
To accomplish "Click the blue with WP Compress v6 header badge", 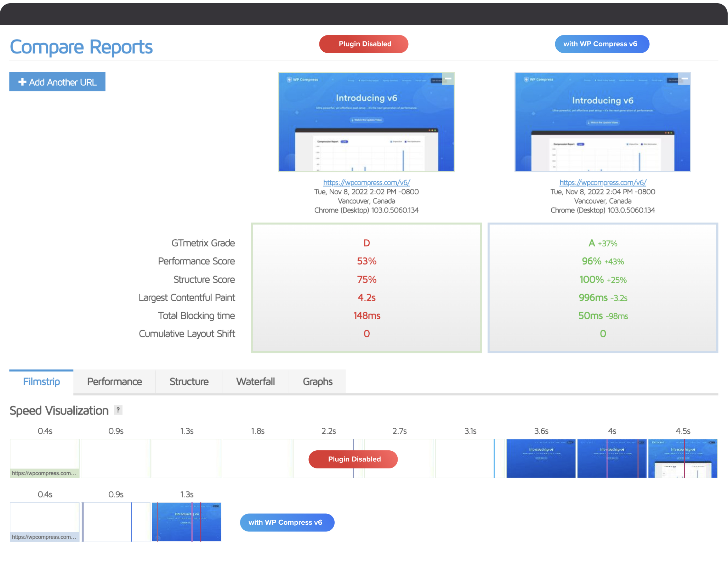I will click(602, 44).
